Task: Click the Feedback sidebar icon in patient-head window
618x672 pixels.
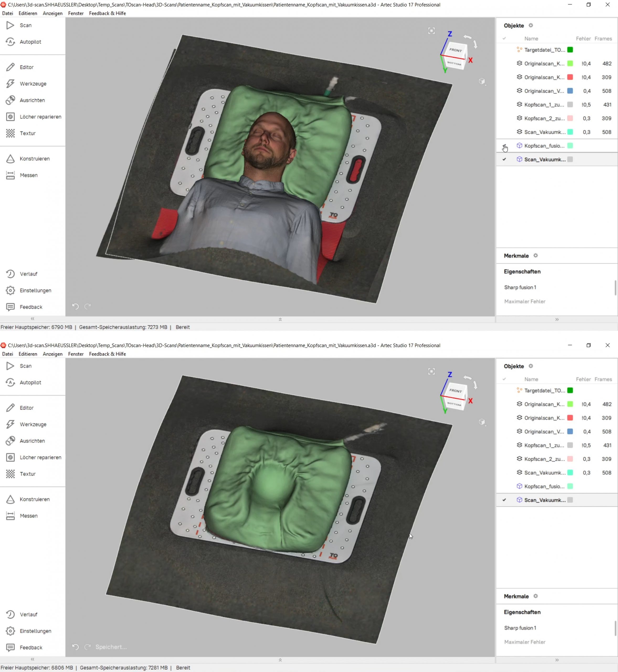Action: pyautogui.click(x=10, y=307)
